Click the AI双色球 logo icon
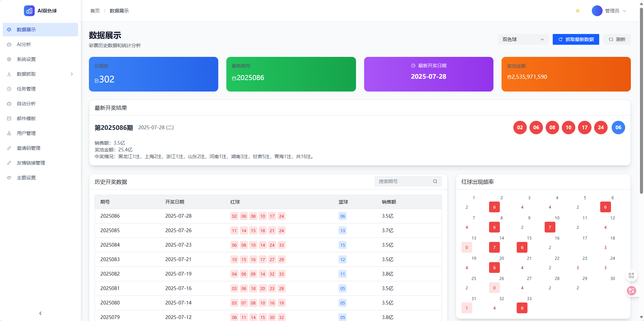Image resolution: width=644 pixels, height=321 pixels. (x=29, y=10)
